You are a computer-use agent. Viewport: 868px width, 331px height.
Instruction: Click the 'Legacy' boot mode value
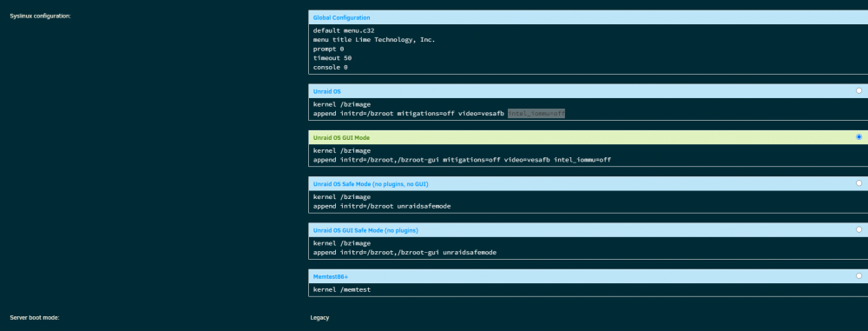click(x=320, y=318)
